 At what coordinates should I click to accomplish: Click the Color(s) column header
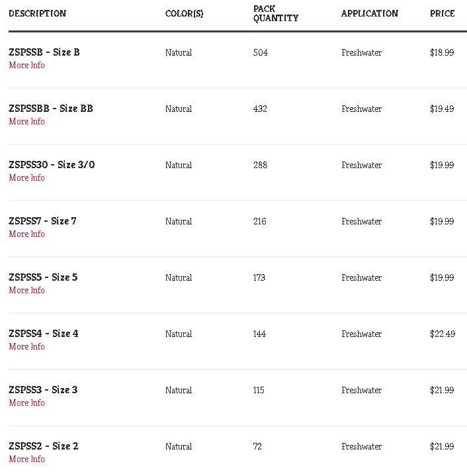point(184,13)
